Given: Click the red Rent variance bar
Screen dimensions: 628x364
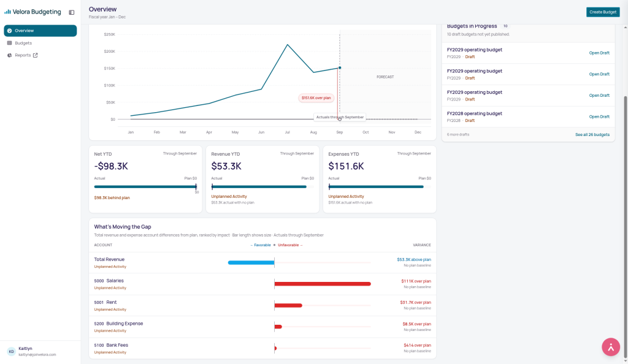Looking at the screenshot, I should (x=288, y=306).
